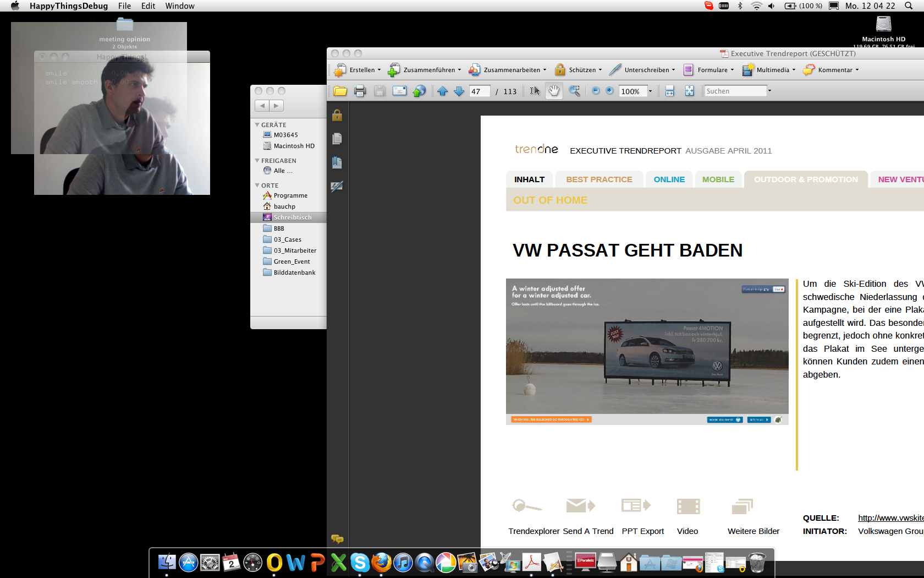Image resolution: width=924 pixels, height=578 pixels.
Task: Go to previous page with blue up arrow
Action: click(x=443, y=91)
